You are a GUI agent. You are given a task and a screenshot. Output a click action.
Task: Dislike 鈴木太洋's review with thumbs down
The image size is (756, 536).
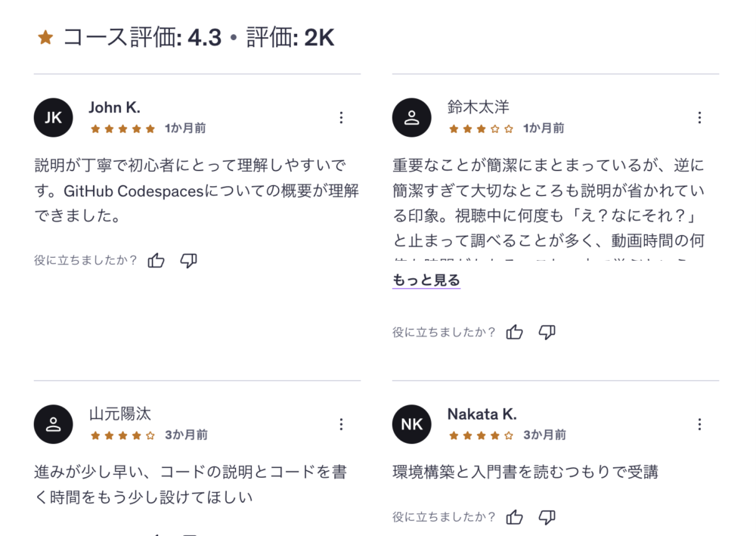[x=547, y=332]
